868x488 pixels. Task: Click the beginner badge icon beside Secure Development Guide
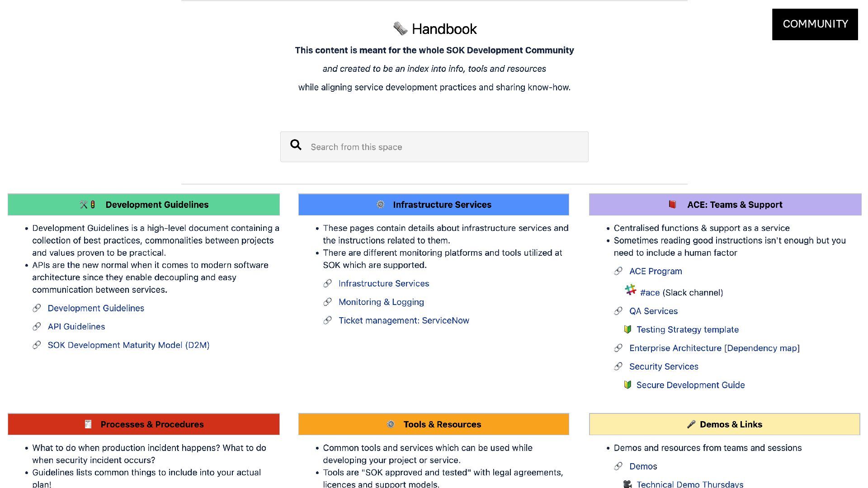(627, 385)
